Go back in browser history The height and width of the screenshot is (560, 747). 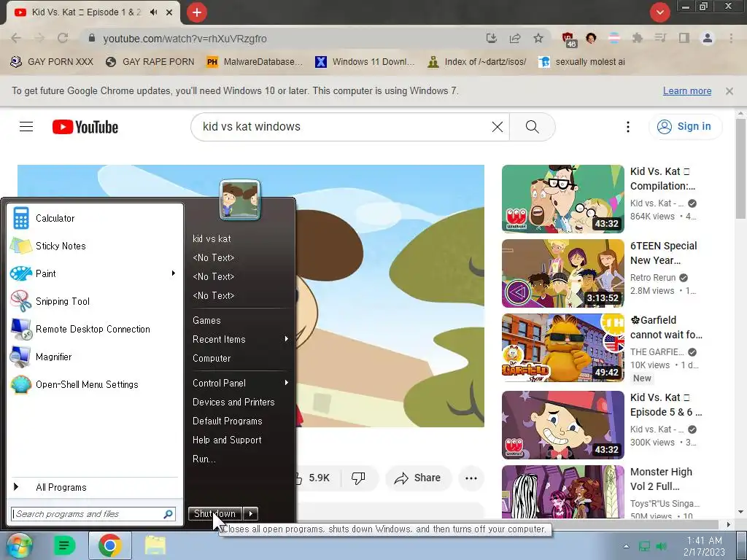tap(16, 38)
